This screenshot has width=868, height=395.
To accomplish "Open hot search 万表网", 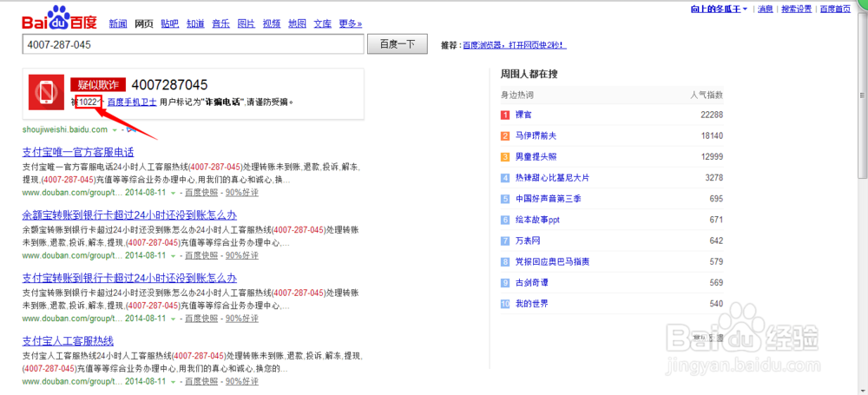I will point(528,241).
